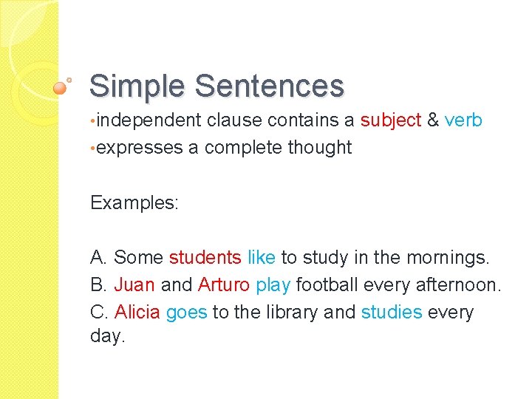Click the red word "students"
Viewport: 532px width, 399px height.
click(x=205, y=257)
